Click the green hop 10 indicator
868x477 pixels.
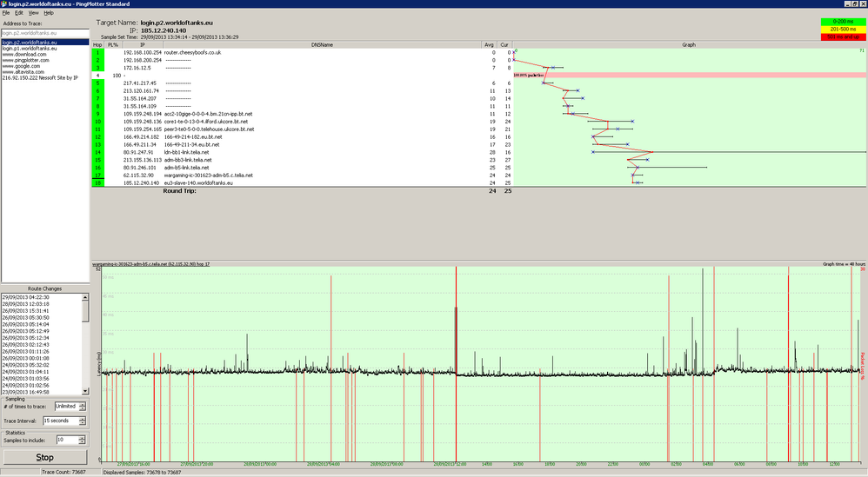(98, 122)
